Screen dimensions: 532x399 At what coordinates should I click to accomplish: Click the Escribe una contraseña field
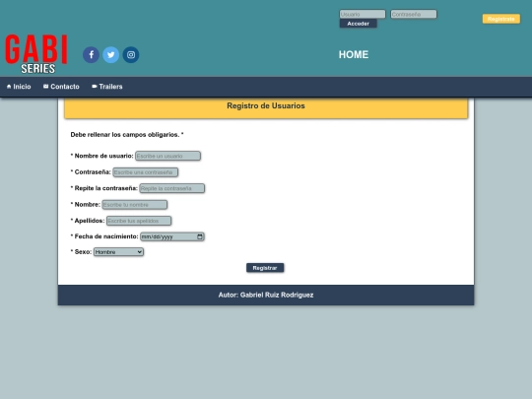[145, 172]
